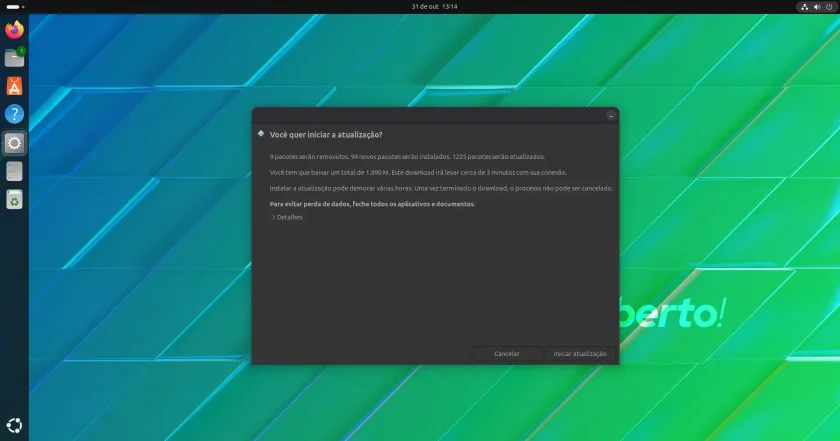Expand the Detalhes section

[287, 218]
